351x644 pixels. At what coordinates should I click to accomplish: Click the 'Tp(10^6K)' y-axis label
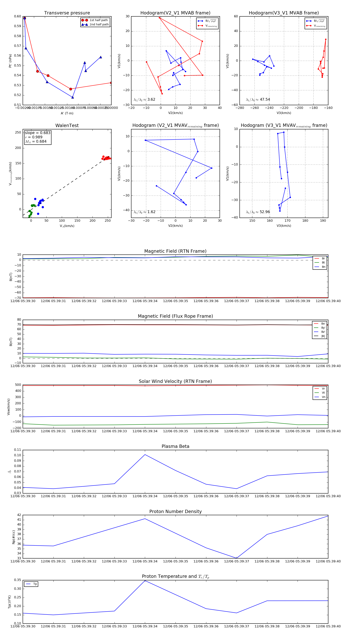pyautogui.click(x=10, y=602)
